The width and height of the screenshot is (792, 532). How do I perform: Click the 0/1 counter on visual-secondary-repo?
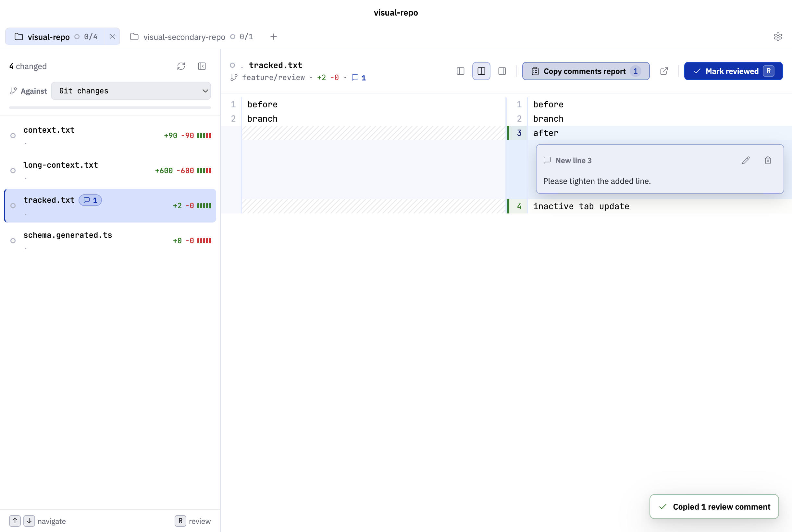click(246, 37)
